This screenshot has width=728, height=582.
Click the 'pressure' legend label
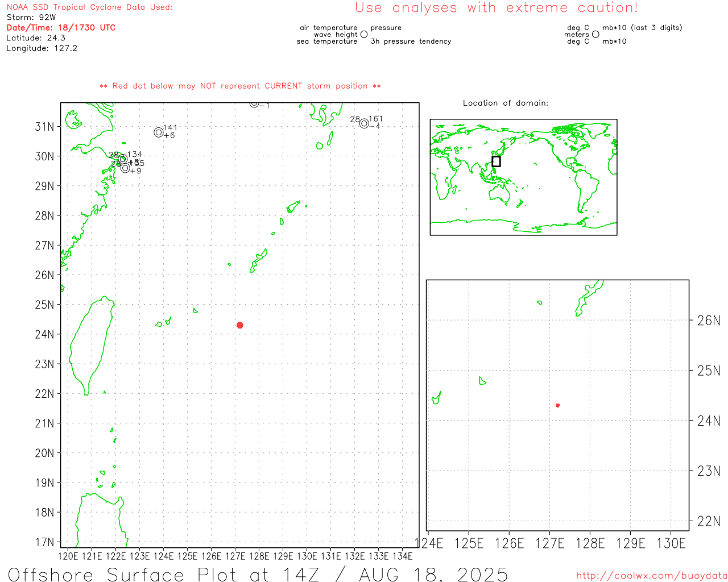[386, 28]
